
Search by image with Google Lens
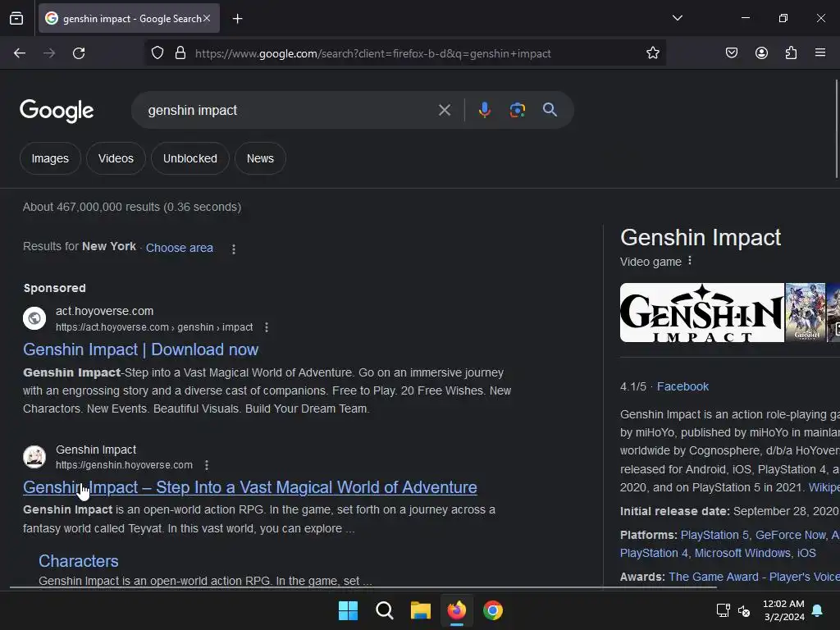[517, 110]
